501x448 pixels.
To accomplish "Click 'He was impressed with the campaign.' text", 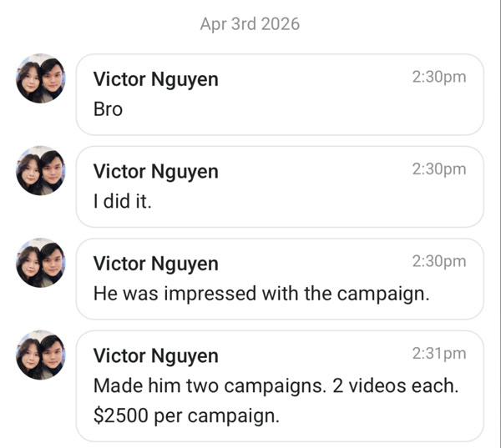I will point(261,294).
